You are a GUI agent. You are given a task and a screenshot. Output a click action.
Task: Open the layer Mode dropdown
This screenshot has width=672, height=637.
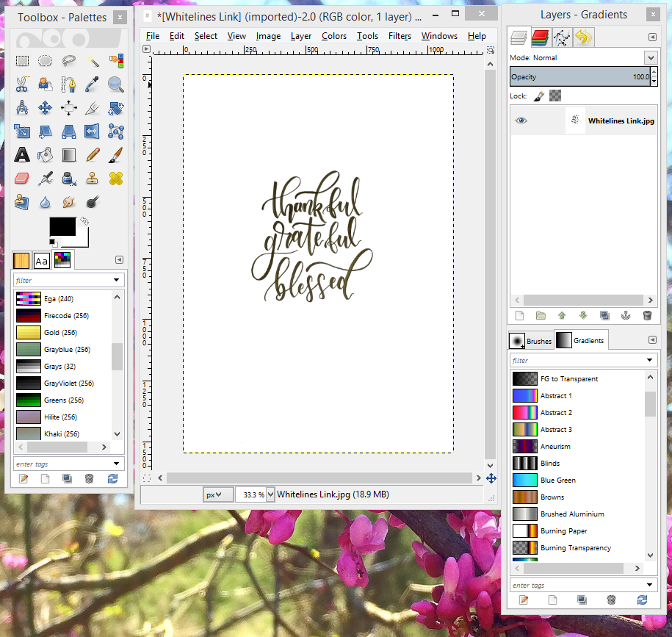click(650, 57)
